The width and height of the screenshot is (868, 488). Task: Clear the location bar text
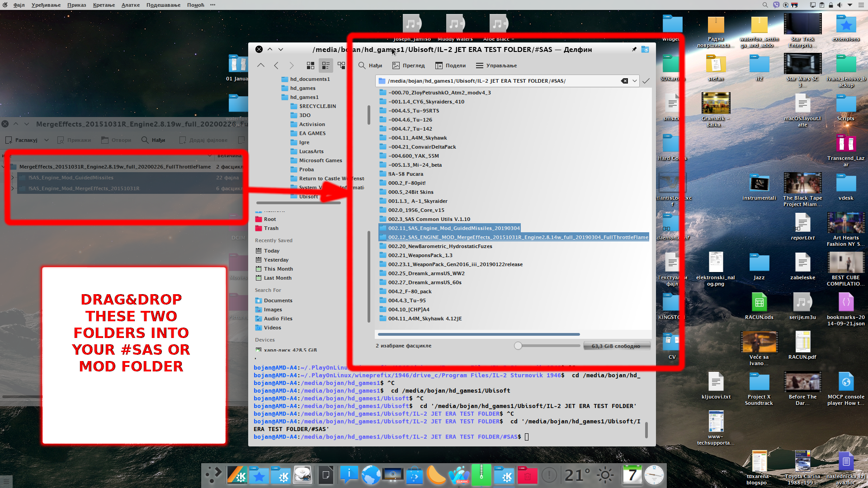[x=624, y=81]
